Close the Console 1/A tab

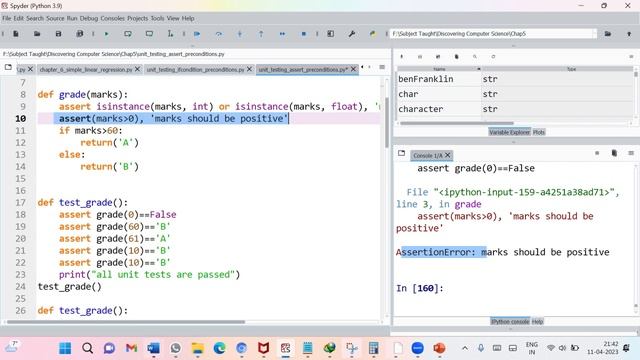[x=448, y=155]
